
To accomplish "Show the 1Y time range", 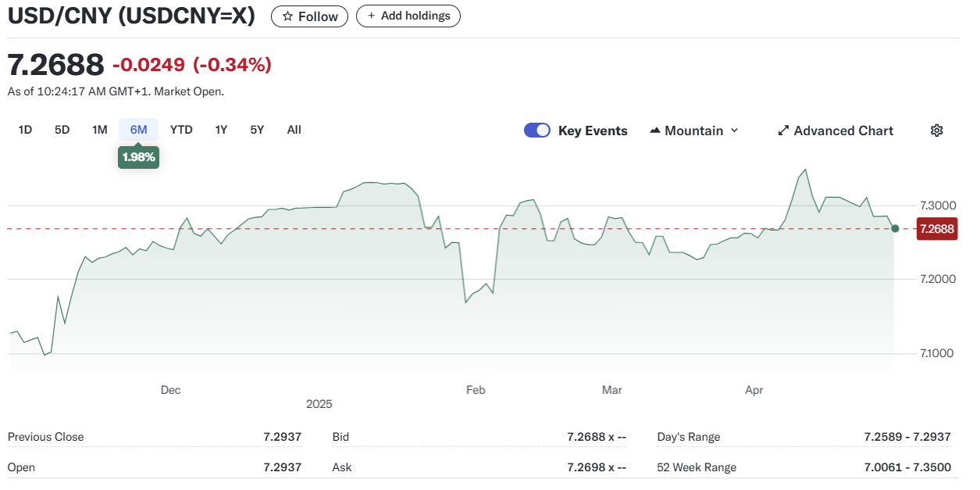I will coord(221,130).
